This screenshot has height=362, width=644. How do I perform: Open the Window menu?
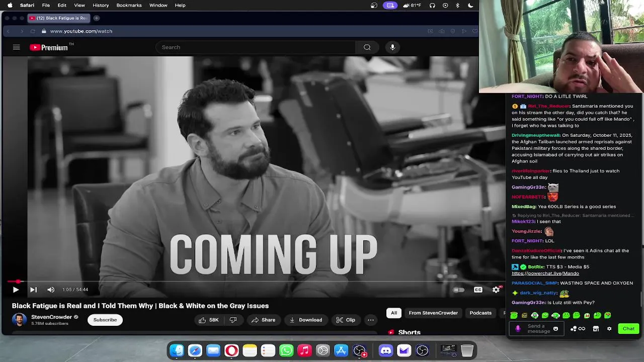(158, 5)
